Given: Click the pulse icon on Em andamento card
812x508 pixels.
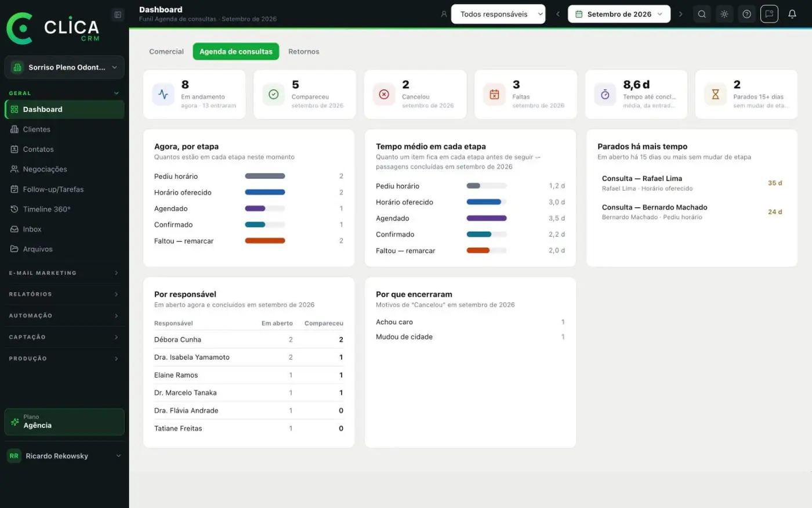Looking at the screenshot, I should 163,94.
